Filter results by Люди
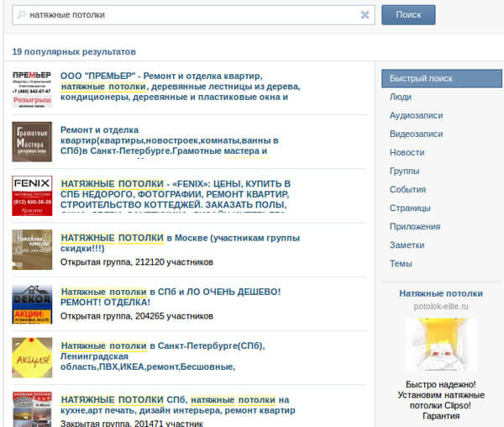 [401, 97]
